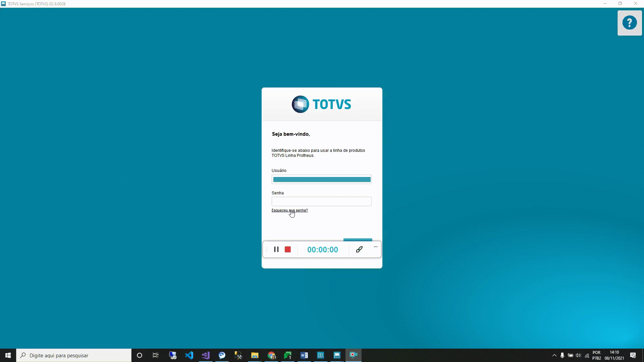Stop the recording with the red square
This screenshot has height=362, width=644.
click(x=288, y=249)
